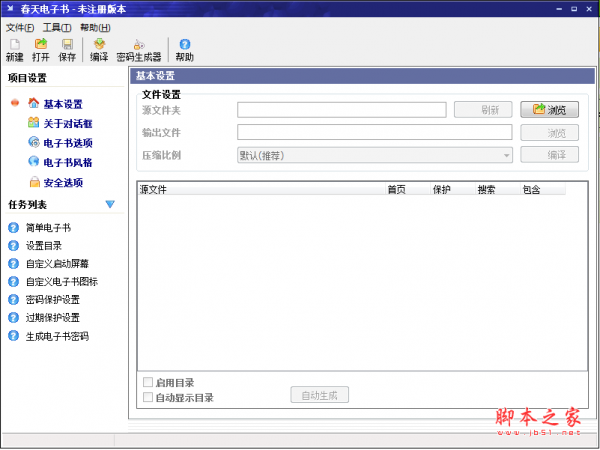Screen dimensions: 600x450
Task: Click the 首页 column header
Action: [408, 189]
